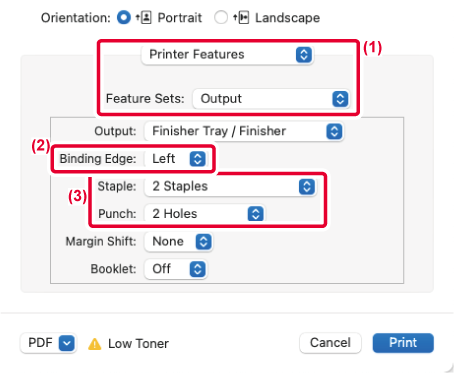Viewport: 454px width, 373px height.
Task: Click the blue arrows on Punch menu
Action: click(x=256, y=214)
